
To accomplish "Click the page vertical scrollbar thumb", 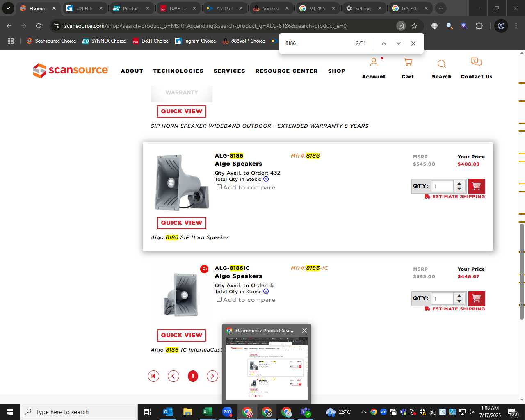I will tap(522, 271).
